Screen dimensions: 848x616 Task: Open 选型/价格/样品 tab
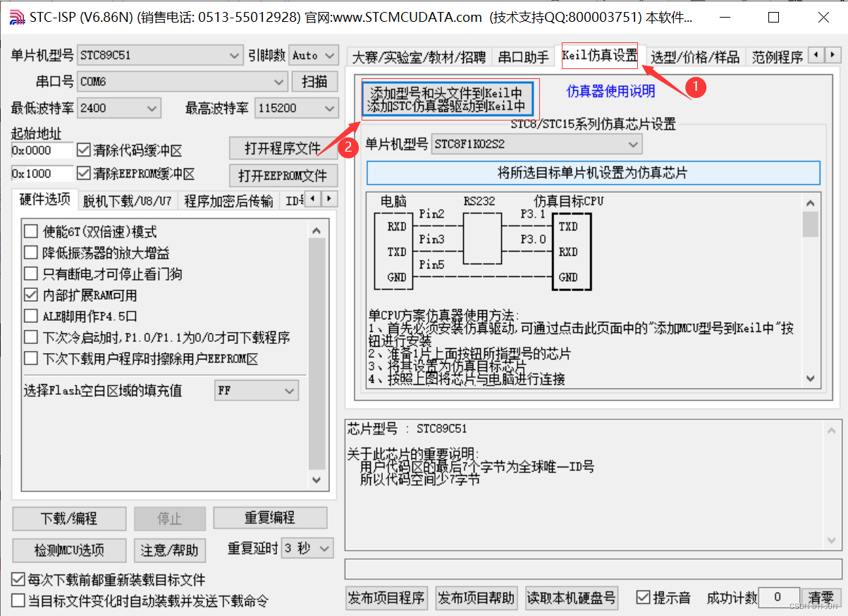[696, 57]
